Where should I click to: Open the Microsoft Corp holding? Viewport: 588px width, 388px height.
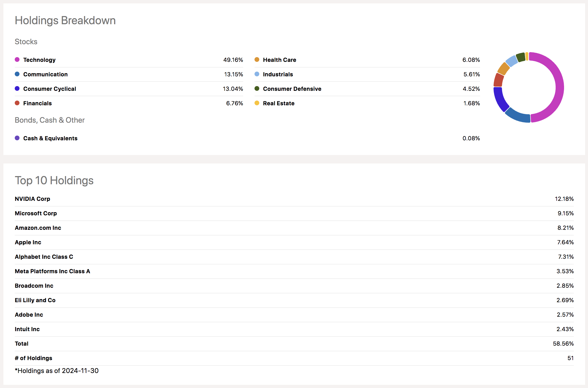pyautogui.click(x=36, y=213)
